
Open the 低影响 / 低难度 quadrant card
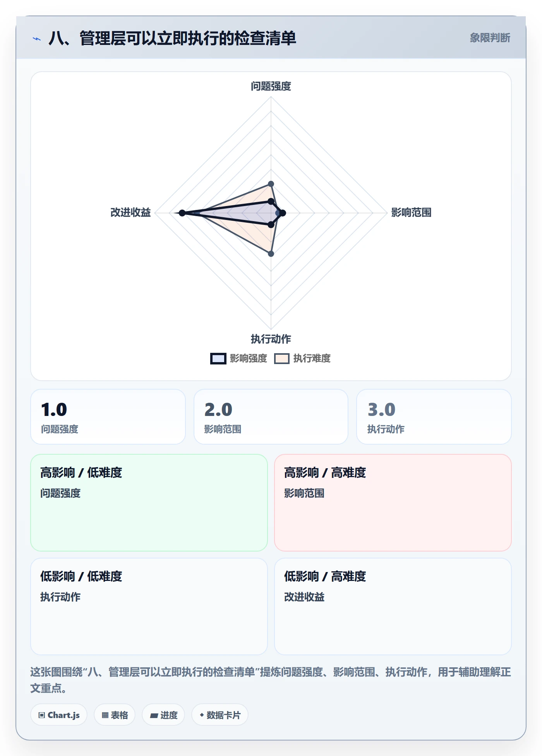[x=149, y=607]
